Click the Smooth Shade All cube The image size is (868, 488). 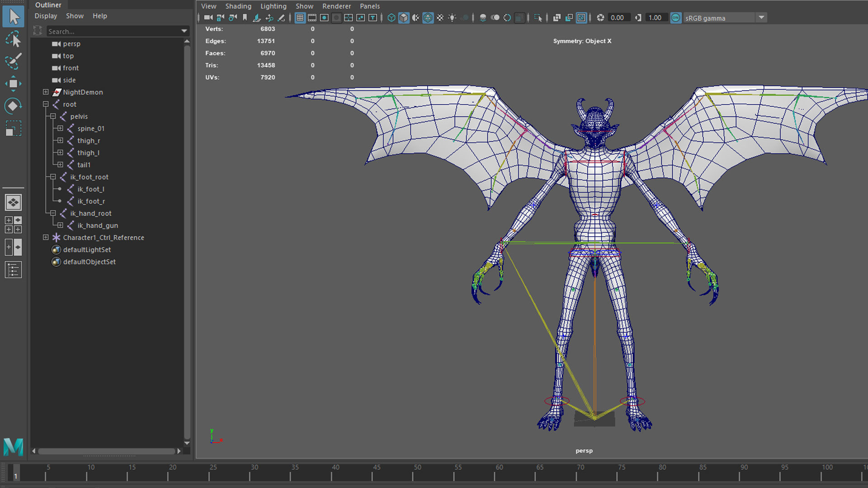[x=404, y=18]
